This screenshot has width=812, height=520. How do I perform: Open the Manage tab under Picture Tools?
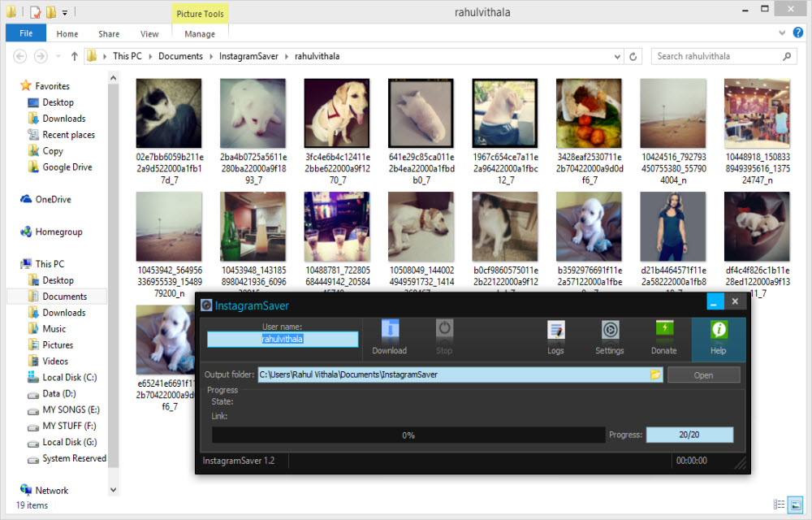point(200,33)
